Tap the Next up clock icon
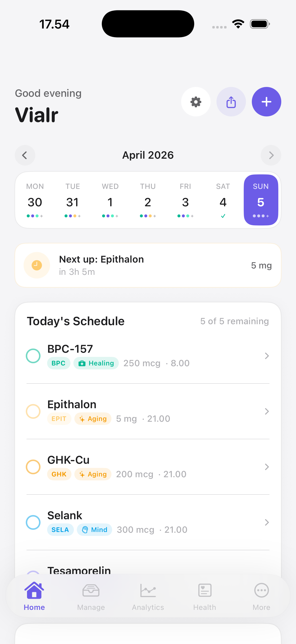This screenshot has height=644, width=296. tap(37, 265)
